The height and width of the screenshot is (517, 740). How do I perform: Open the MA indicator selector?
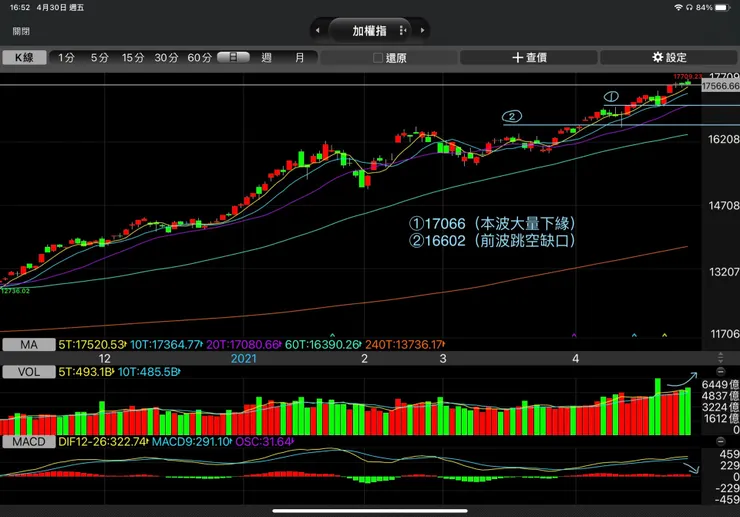pos(29,345)
